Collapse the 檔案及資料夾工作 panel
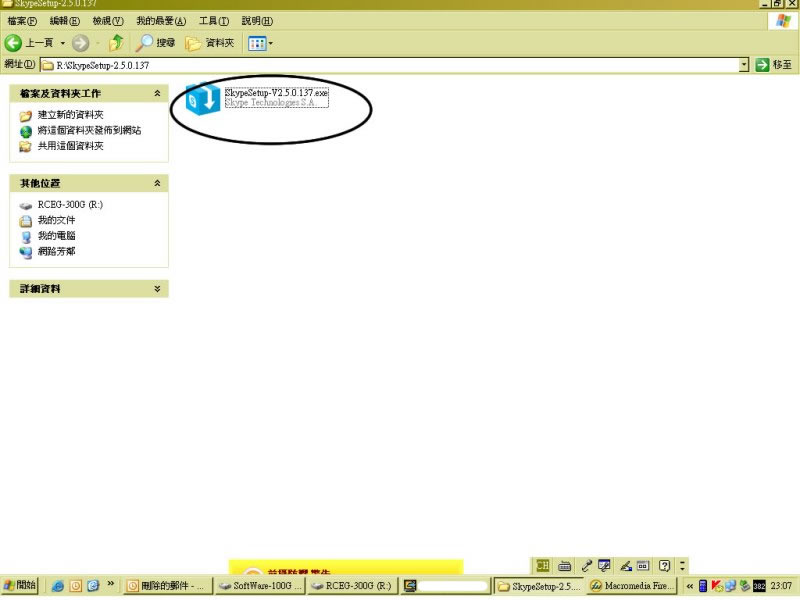 coord(157,93)
